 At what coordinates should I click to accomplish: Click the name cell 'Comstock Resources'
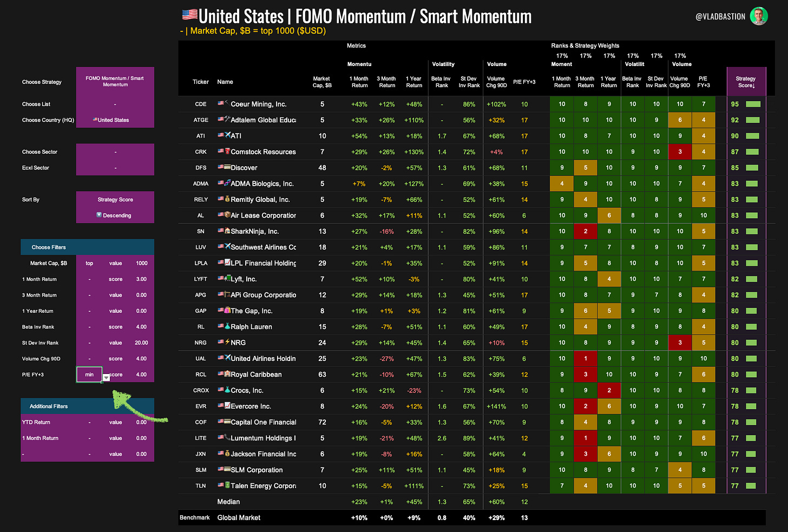pos(263,152)
